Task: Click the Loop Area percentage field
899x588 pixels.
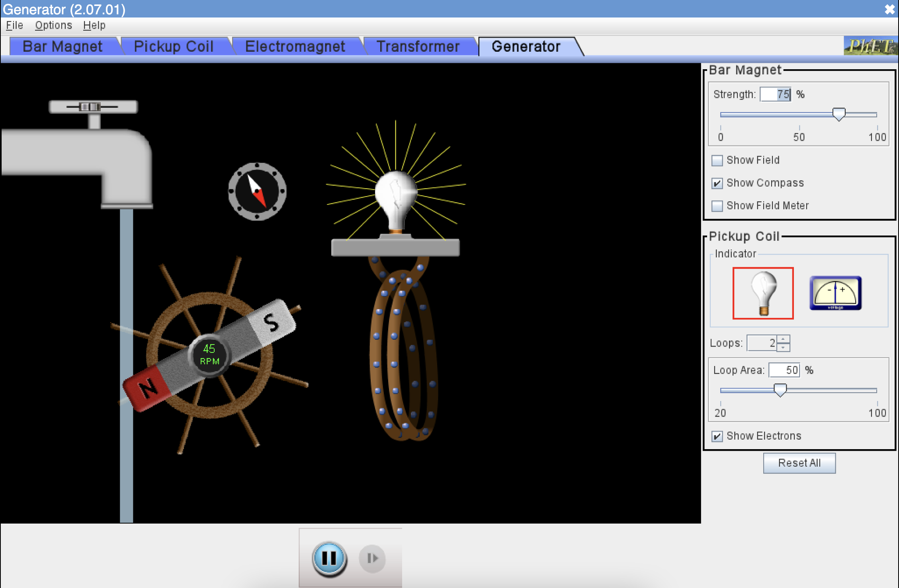Action: [784, 370]
